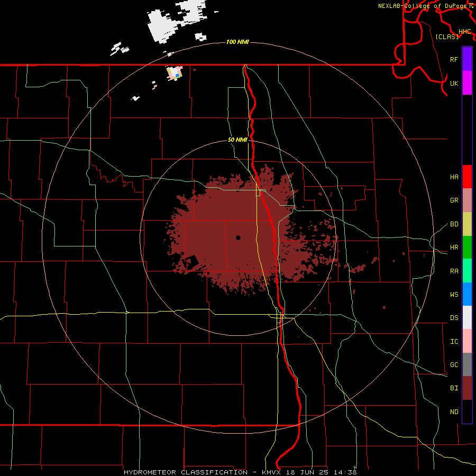Click the HHC product code label
The image size is (476, 476).
(464, 32)
